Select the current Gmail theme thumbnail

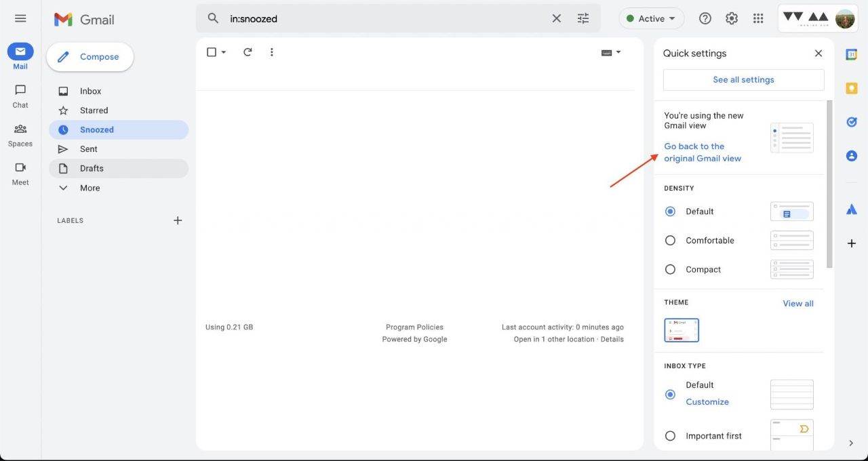682,330
